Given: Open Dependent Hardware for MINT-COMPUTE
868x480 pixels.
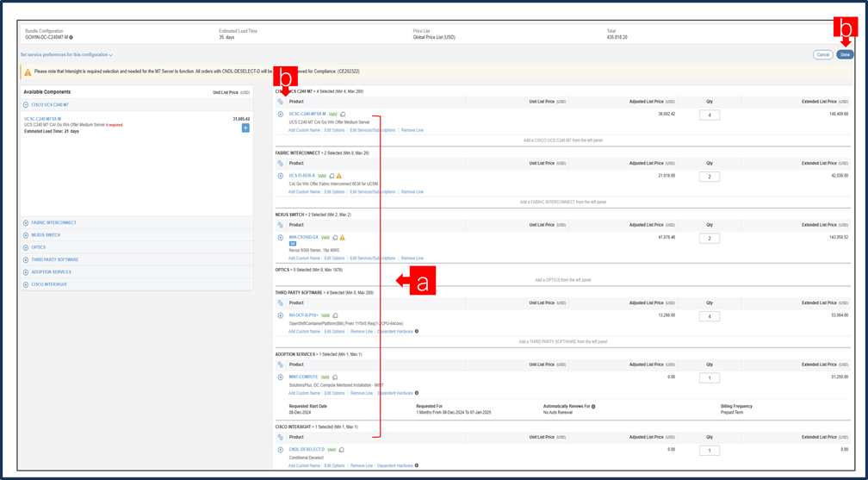Looking at the screenshot, I should coord(394,393).
